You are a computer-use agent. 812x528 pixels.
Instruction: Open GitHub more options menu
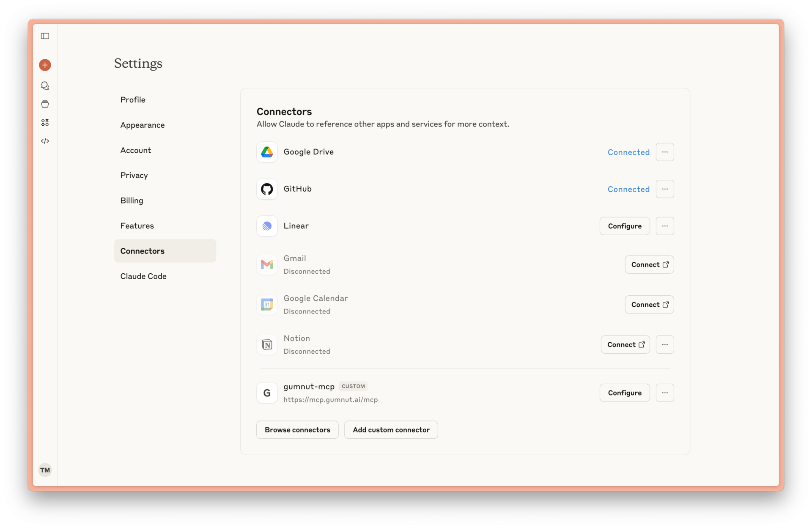coord(664,189)
